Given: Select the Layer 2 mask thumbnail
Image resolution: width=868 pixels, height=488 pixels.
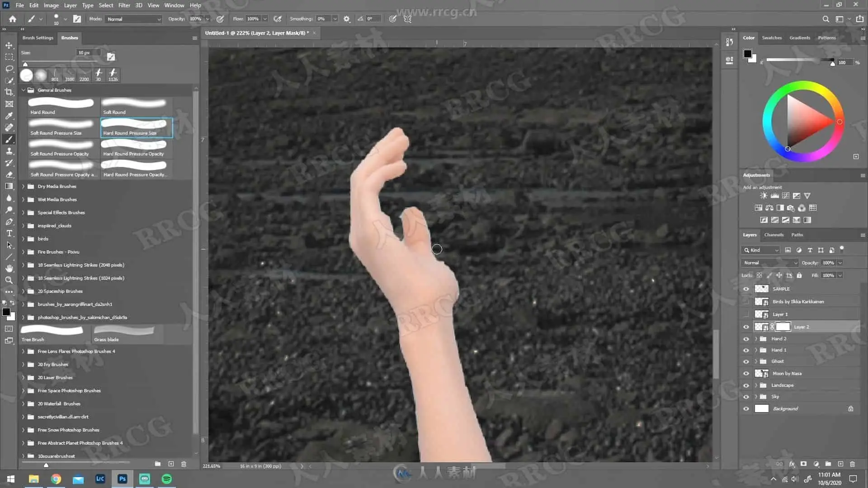Looking at the screenshot, I should click(783, 327).
